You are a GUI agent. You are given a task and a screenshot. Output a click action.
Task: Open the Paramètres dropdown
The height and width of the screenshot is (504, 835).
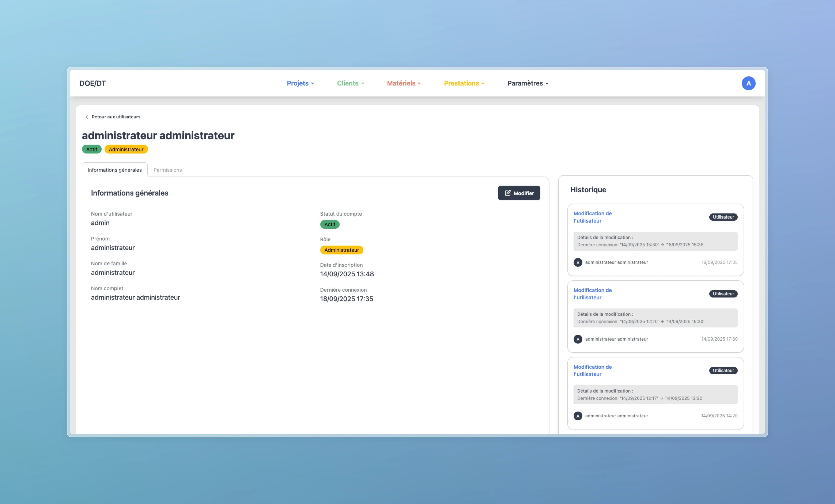coord(528,83)
